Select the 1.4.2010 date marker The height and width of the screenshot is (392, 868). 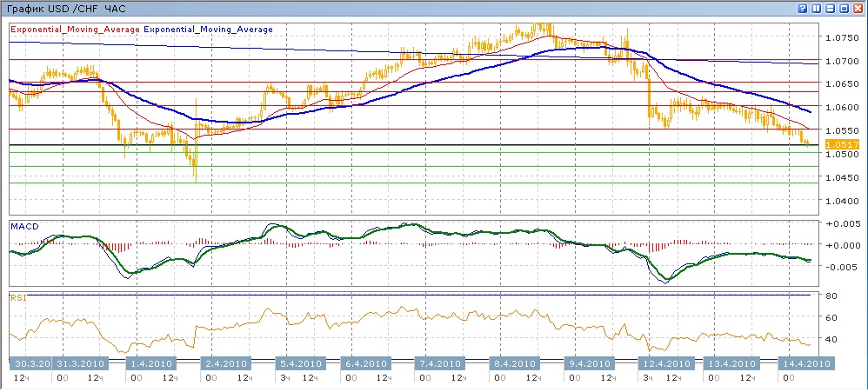pyautogui.click(x=151, y=363)
